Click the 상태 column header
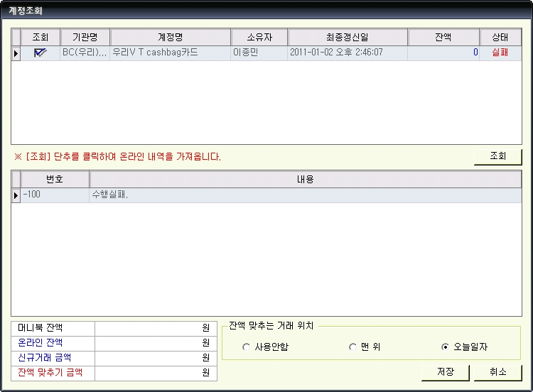 coord(500,38)
